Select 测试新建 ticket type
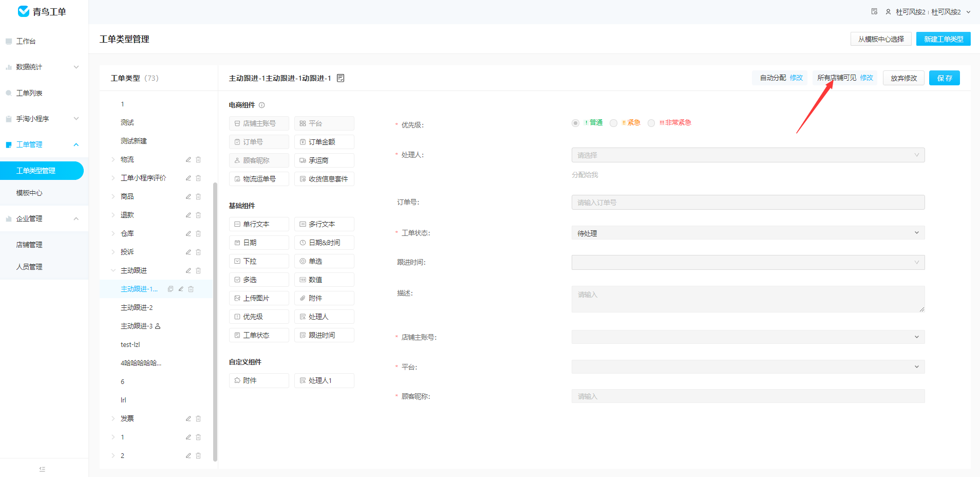The image size is (980, 477). [x=134, y=141]
